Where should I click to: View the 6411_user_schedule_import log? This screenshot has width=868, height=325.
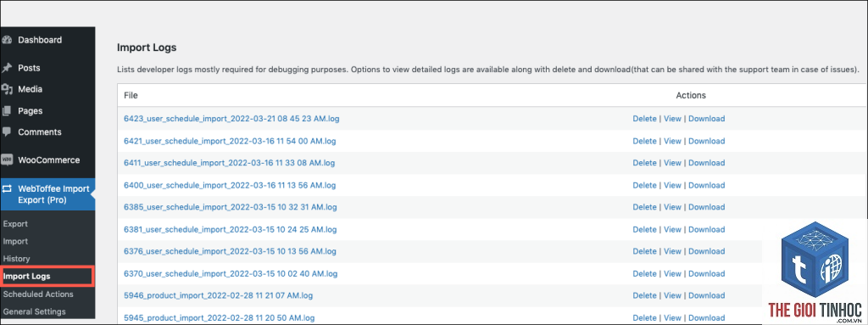click(672, 163)
